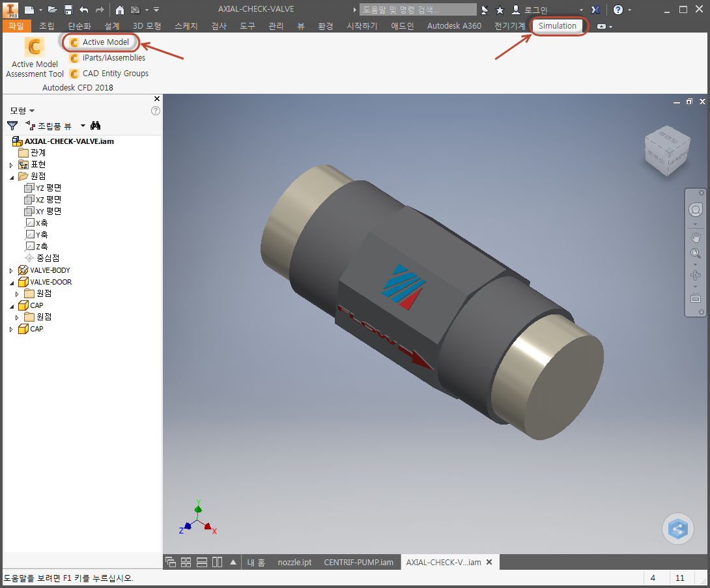Select the Pan hand tool

696,237
